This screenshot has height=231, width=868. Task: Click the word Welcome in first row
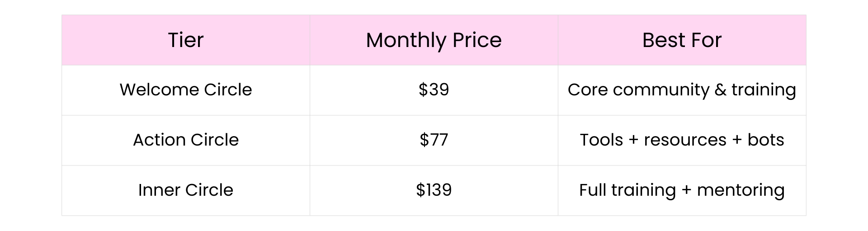click(160, 90)
